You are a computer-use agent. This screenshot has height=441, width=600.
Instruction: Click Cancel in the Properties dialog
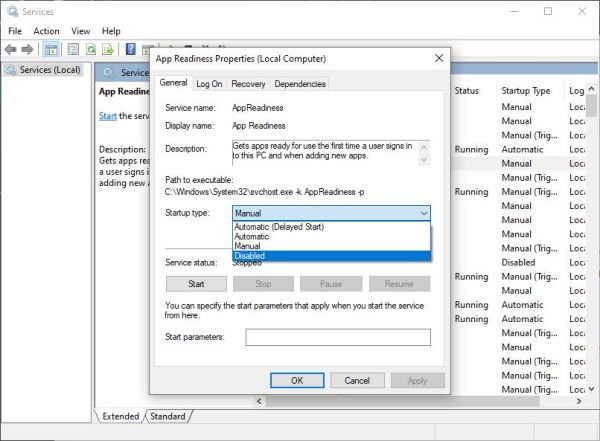click(x=357, y=381)
